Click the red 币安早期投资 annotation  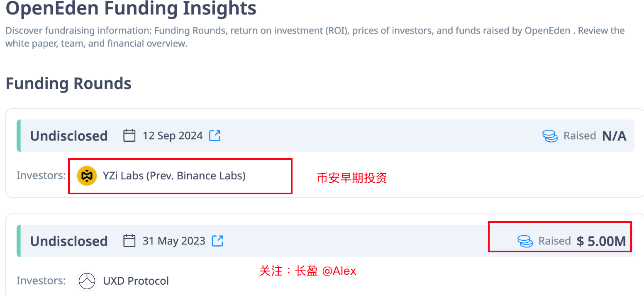352,178
